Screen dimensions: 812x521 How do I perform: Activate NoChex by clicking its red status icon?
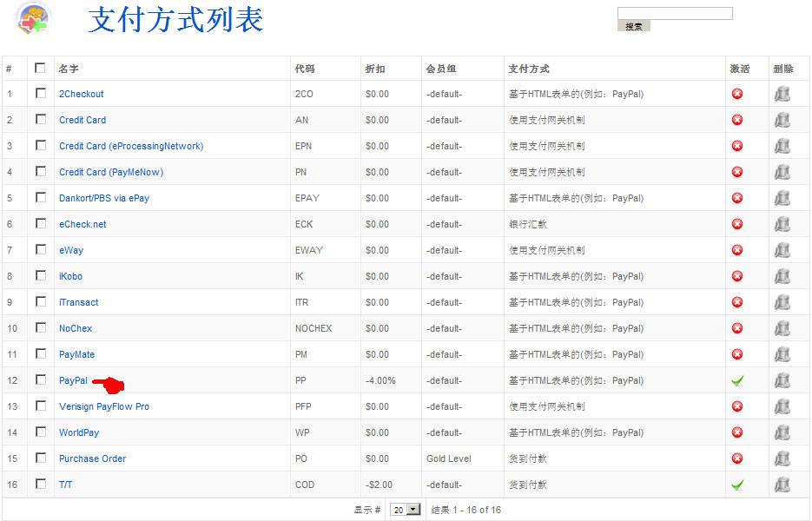(x=737, y=328)
